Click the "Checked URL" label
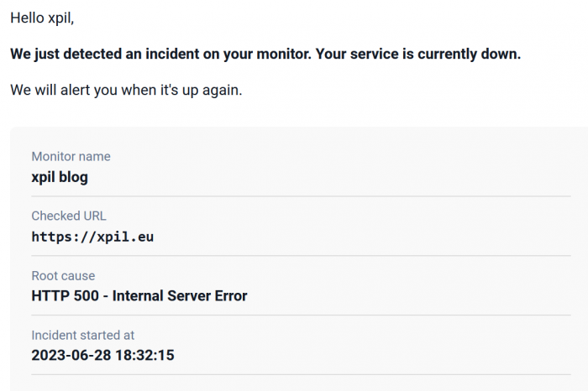This screenshot has height=391, width=588. [69, 216]
